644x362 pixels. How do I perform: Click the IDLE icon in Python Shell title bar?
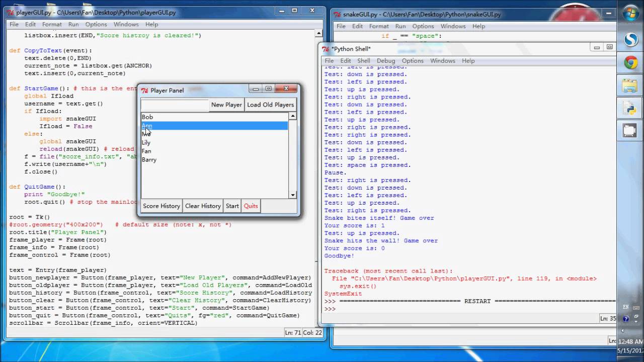click(x=326, y=49)
